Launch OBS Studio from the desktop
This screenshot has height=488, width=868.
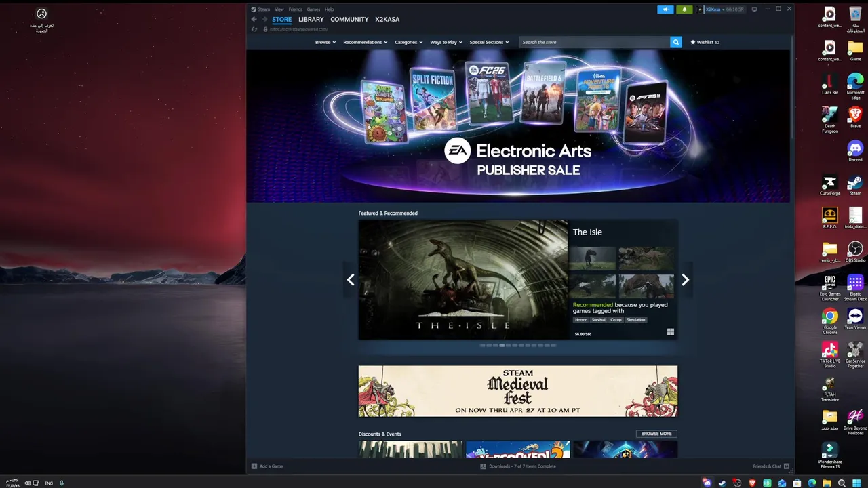855,252
